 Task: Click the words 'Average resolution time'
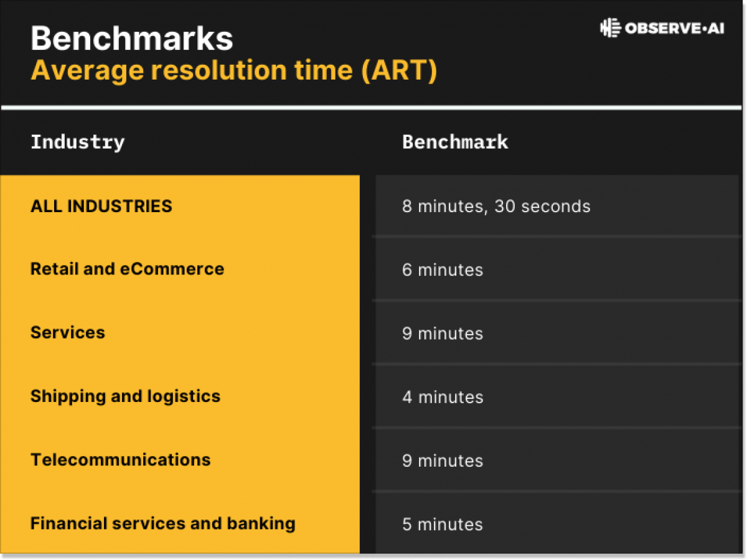coord(190,70)
